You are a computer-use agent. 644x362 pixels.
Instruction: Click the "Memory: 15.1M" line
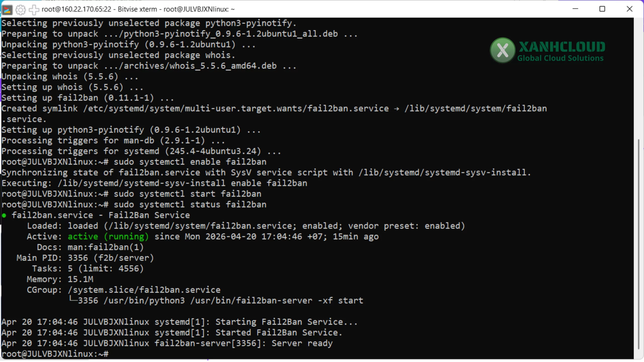pyautogui.click(x=60, y=279)
